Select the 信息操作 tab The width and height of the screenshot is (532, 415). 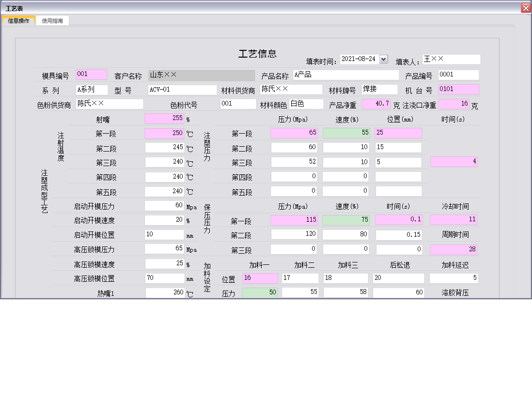tap(18, 21)
